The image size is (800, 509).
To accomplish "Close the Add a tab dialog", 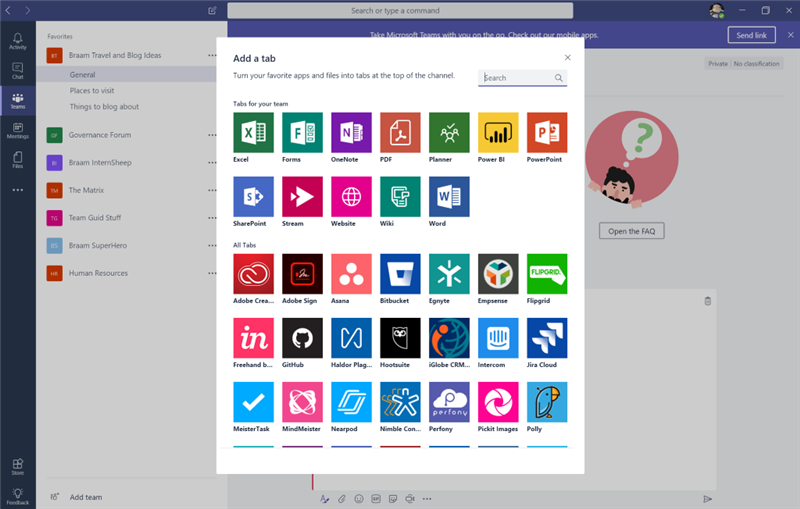I will (567, 58).
